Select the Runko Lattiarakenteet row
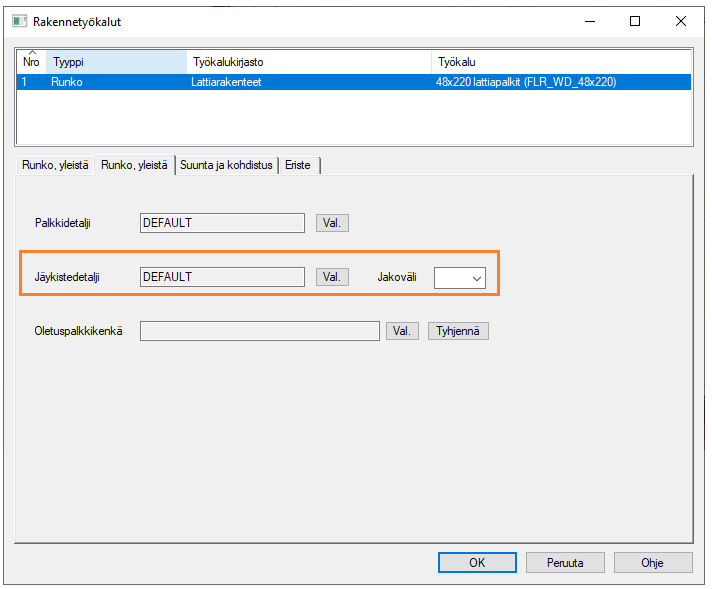The image size is (712, 589). (x=226, y=82)
